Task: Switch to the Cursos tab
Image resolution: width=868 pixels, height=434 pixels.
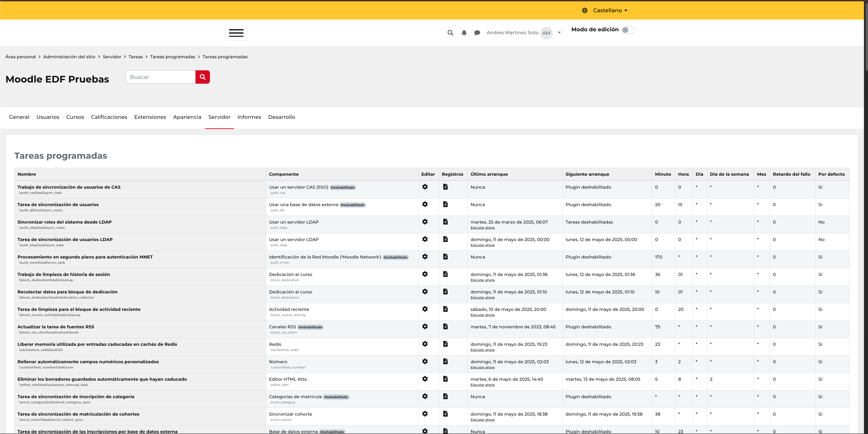Action: point(75,117)
